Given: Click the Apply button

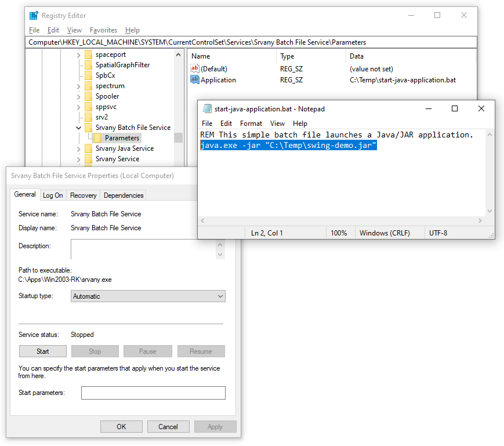Looking at the screenshot, I should coord(215,426).
